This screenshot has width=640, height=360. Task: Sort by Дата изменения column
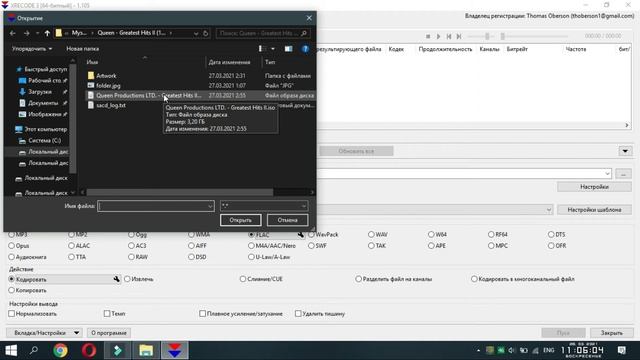(x=229, y=62)
